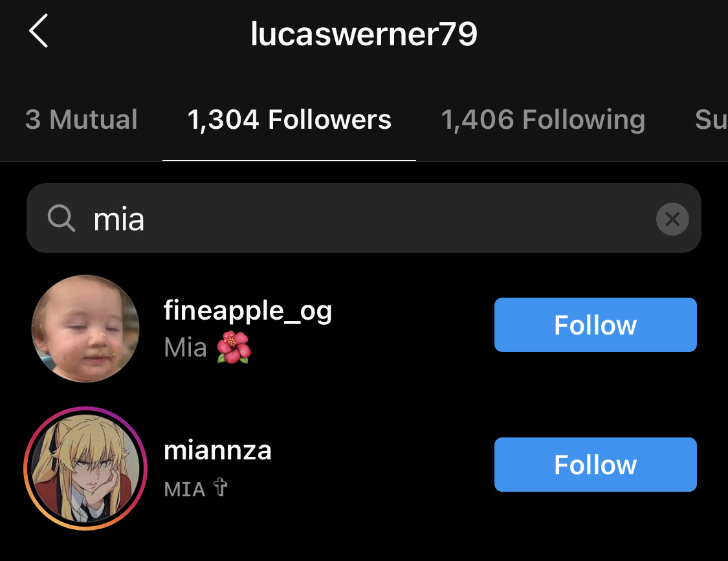728x561 pixels.
Task: Click the search field containing mia
Action: [x=364, y=218]
